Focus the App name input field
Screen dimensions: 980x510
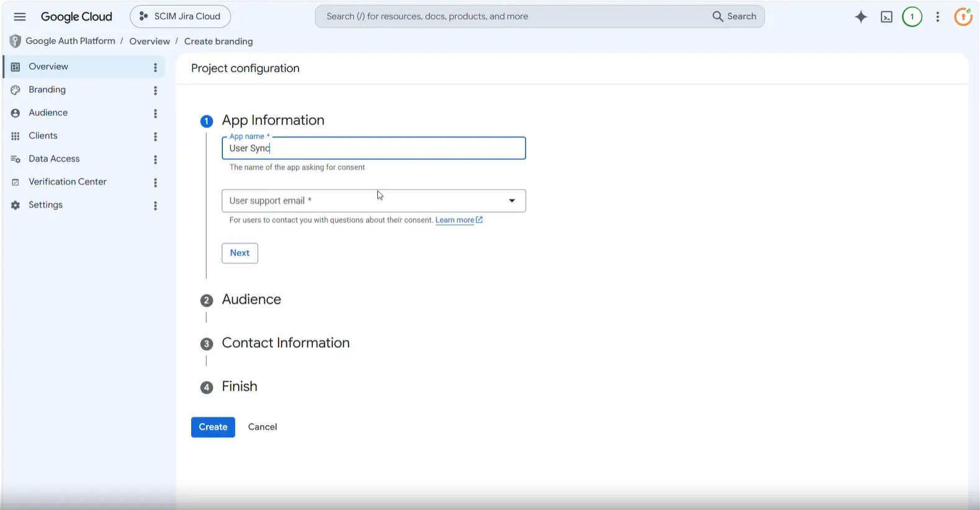374,148
